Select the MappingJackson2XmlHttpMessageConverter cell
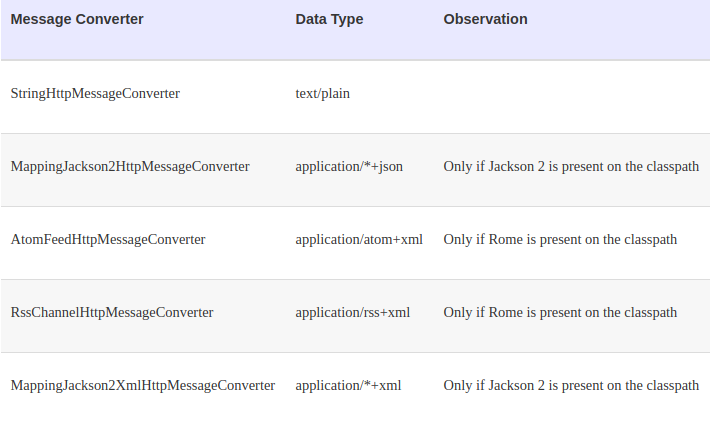Image resolution: width=718 pixels, height=422 pixels. 142,385
